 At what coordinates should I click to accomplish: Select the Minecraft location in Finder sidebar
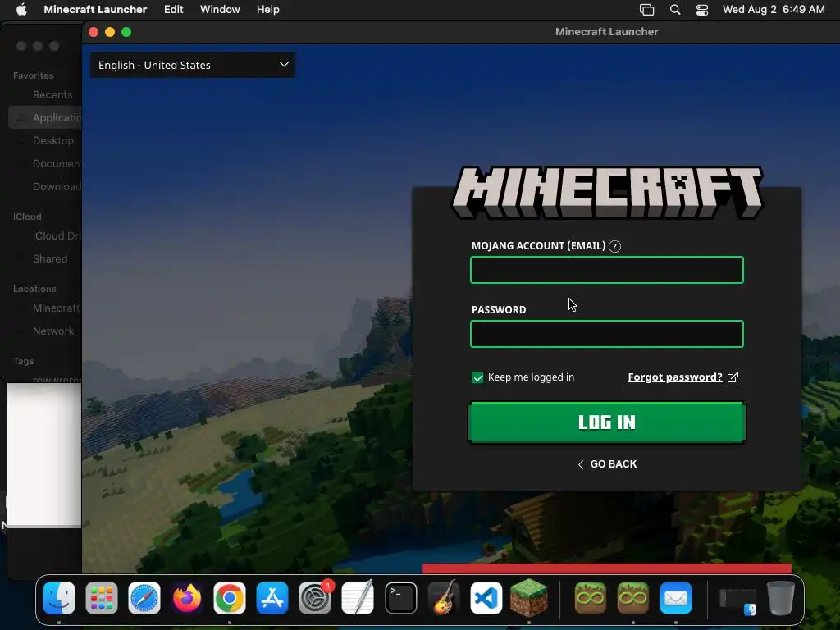point(57,308)
